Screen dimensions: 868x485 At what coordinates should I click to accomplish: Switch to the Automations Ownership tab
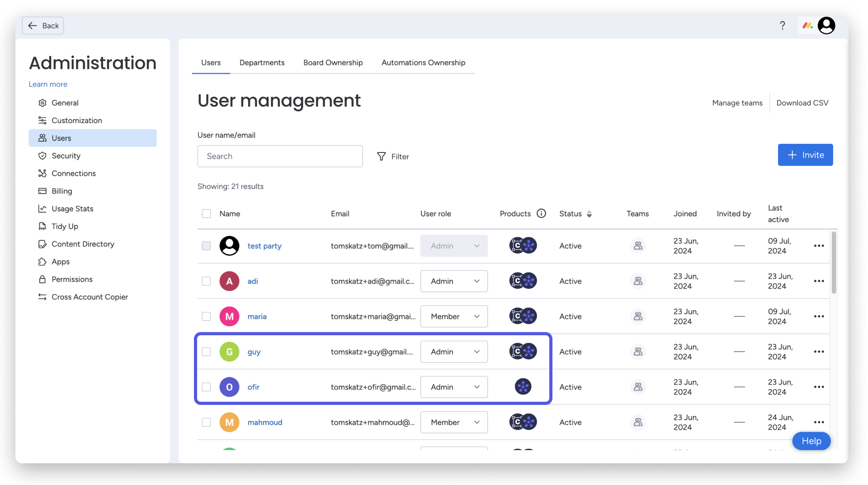click(423, 62)
